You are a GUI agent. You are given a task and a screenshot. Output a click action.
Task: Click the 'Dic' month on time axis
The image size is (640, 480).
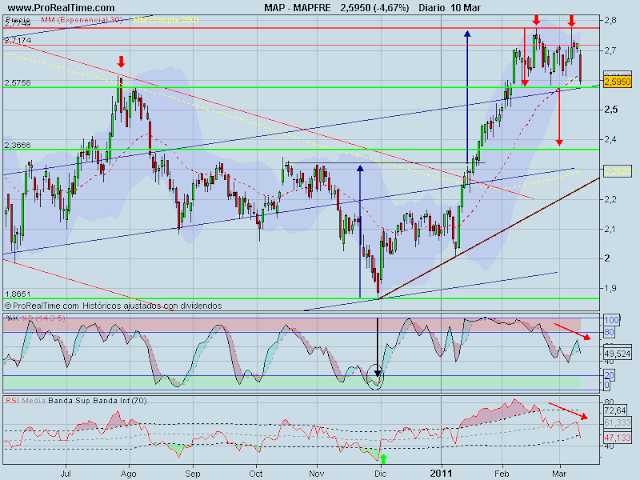380,473
